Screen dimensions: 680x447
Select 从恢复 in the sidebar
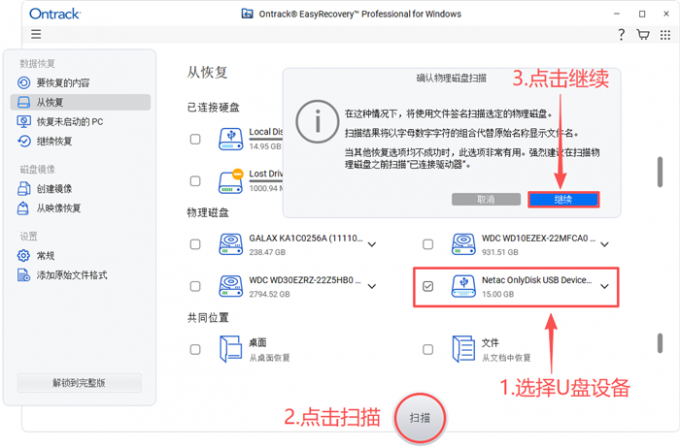tap(81, 102)
